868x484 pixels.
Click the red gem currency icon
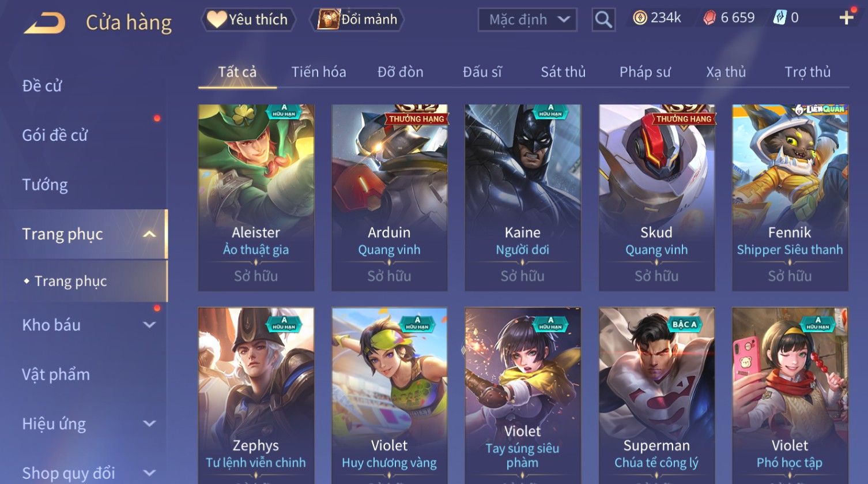tap(710, 18)
